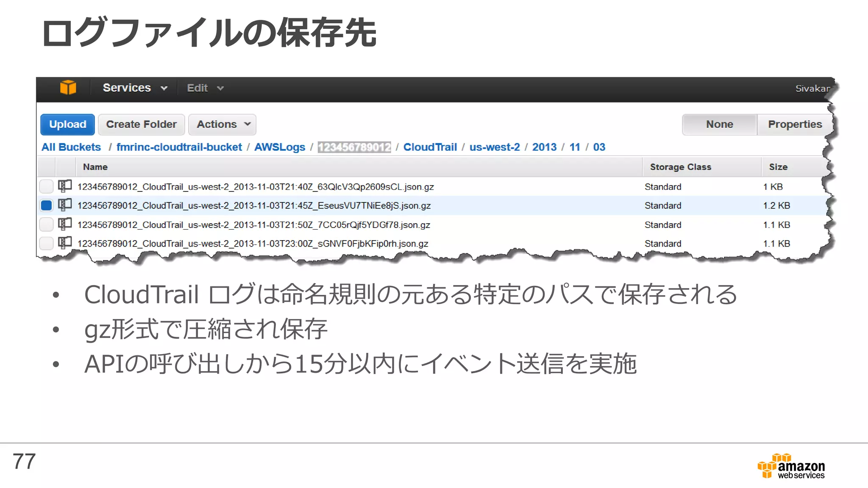Open the CloudTrail breadcrumb folder
Image resolution: width=868 pixels, height=488 pixels.
tap(430, 147)
